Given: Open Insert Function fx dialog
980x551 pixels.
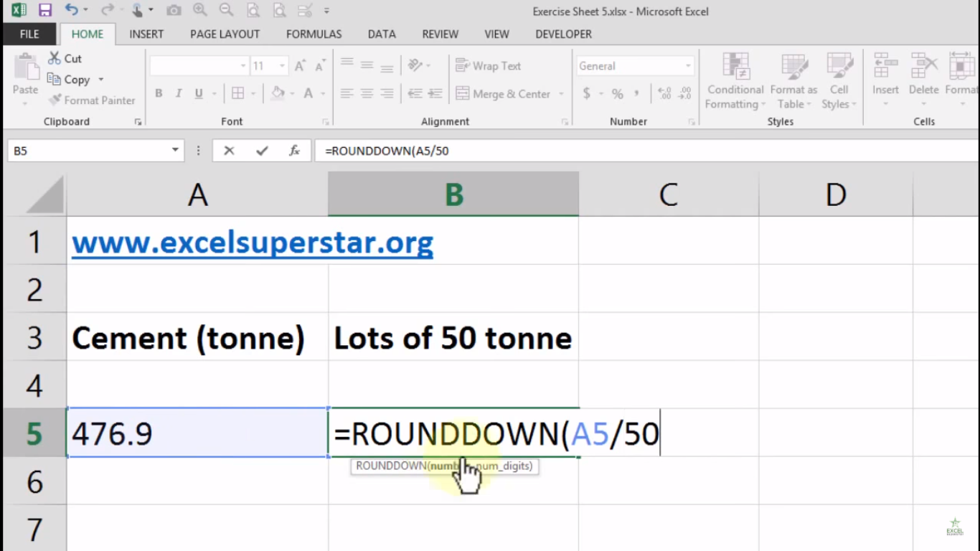Looking at the screenshot, I should (294, 151).
